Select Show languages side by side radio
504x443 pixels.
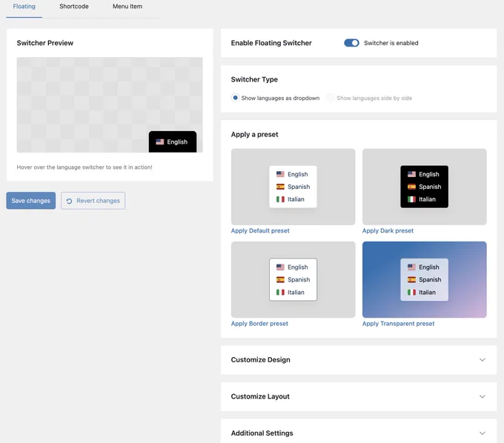(x=331, y=98)
